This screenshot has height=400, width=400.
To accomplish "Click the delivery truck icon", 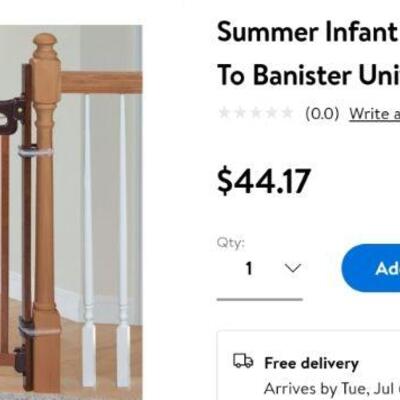I will pos(243,361).
